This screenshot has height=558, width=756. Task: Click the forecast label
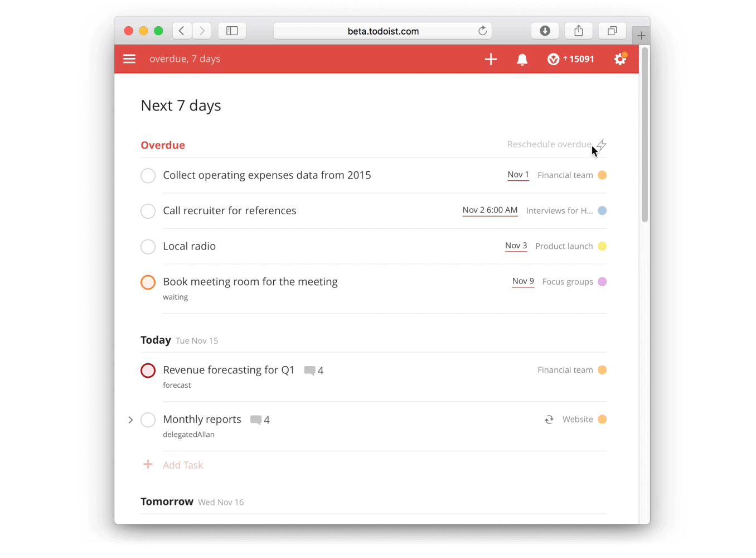[177, 385]
